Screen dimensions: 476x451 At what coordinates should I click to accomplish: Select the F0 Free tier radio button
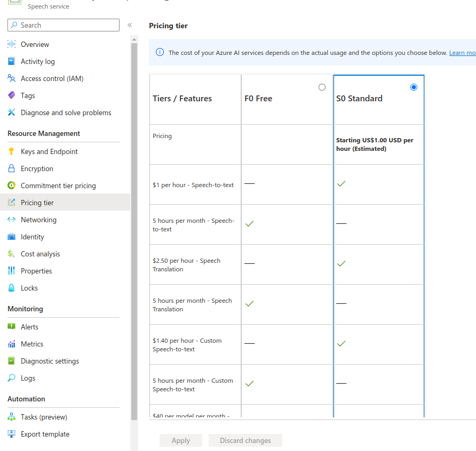[322, 87]
